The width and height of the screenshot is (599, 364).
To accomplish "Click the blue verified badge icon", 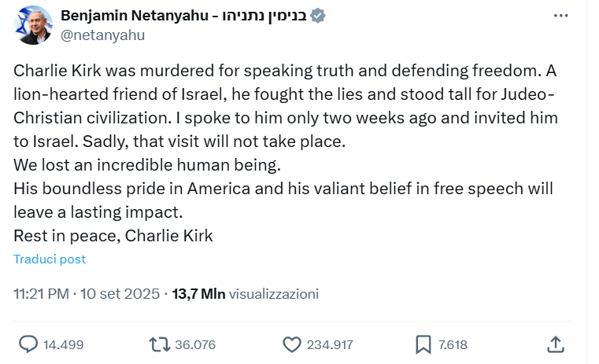I will 317,16.
